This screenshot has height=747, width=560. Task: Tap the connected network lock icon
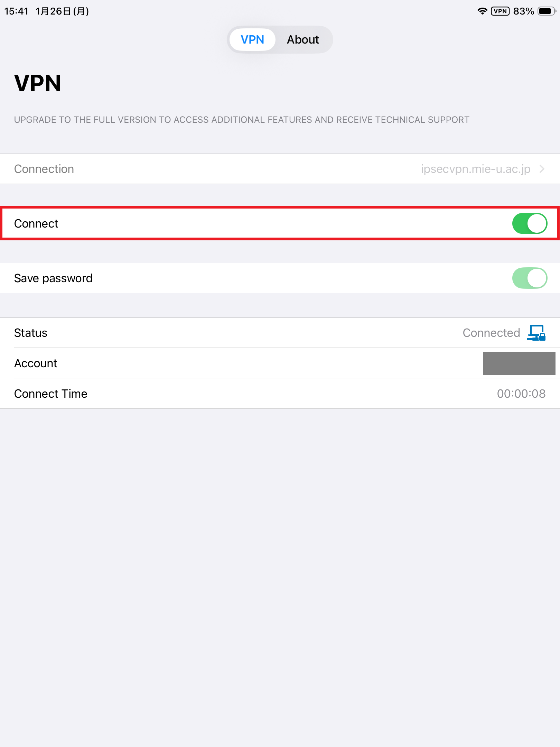tap(536, 333)
